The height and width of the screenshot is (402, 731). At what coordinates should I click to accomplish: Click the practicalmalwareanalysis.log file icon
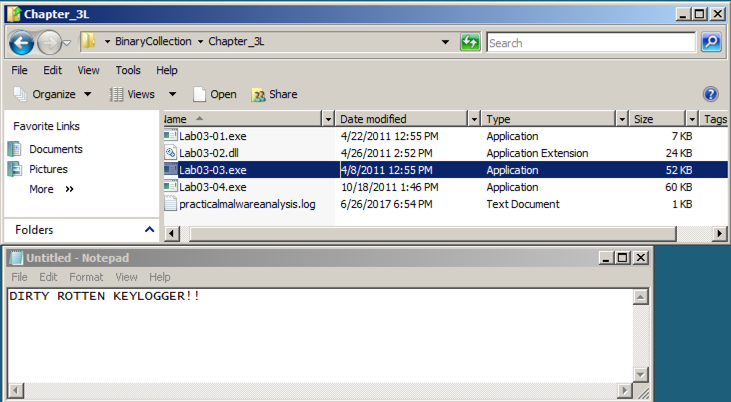(x=171, y=204)
